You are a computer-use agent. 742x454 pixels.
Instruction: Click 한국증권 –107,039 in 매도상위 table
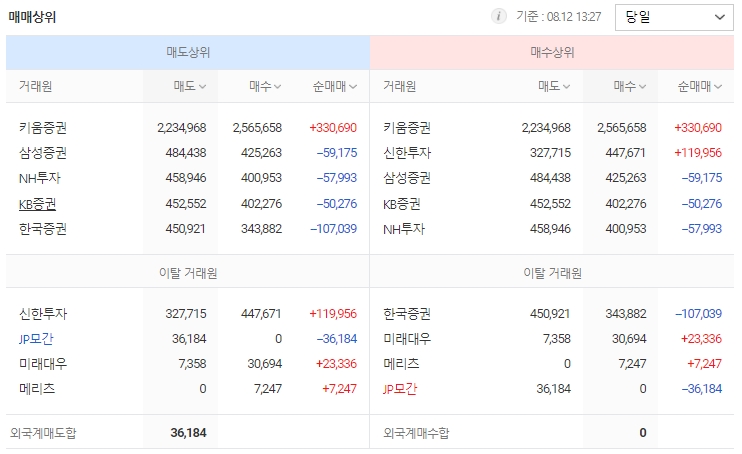click(x=333, y=229)
